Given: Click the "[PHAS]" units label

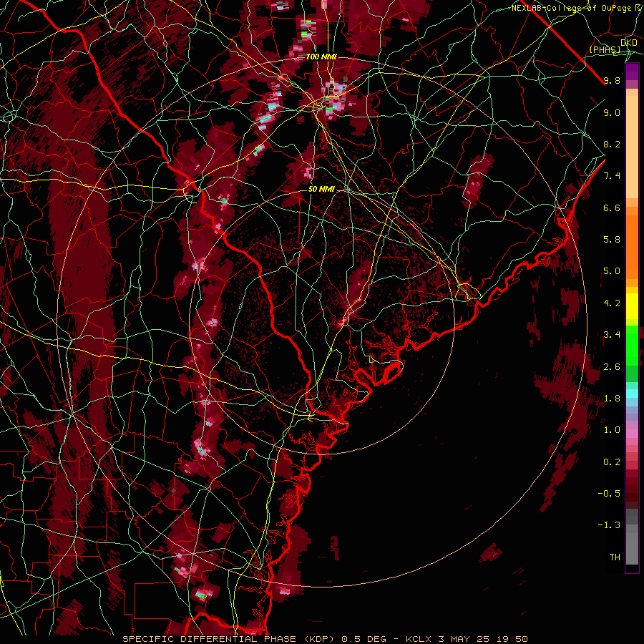Looking at the screenshot, I should [x=605, y=49].
